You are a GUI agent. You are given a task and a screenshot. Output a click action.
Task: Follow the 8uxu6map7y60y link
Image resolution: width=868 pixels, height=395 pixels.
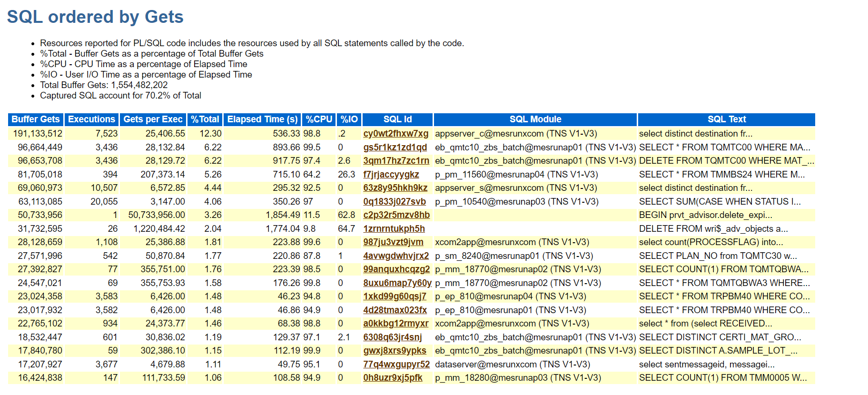[397, 283]
